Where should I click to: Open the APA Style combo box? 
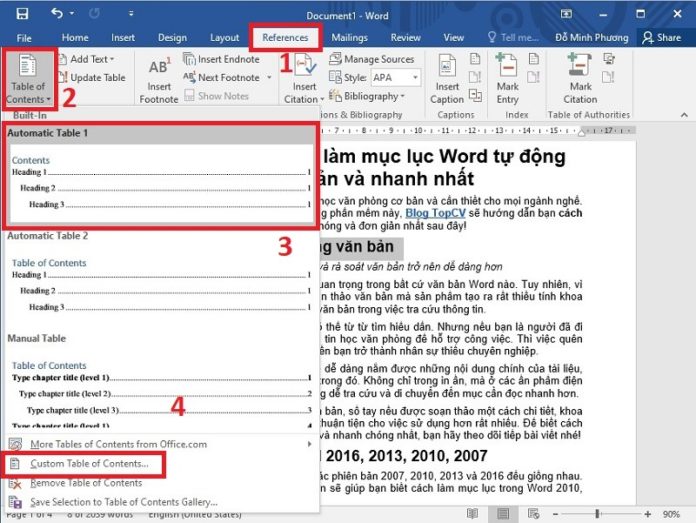(396, 78)
